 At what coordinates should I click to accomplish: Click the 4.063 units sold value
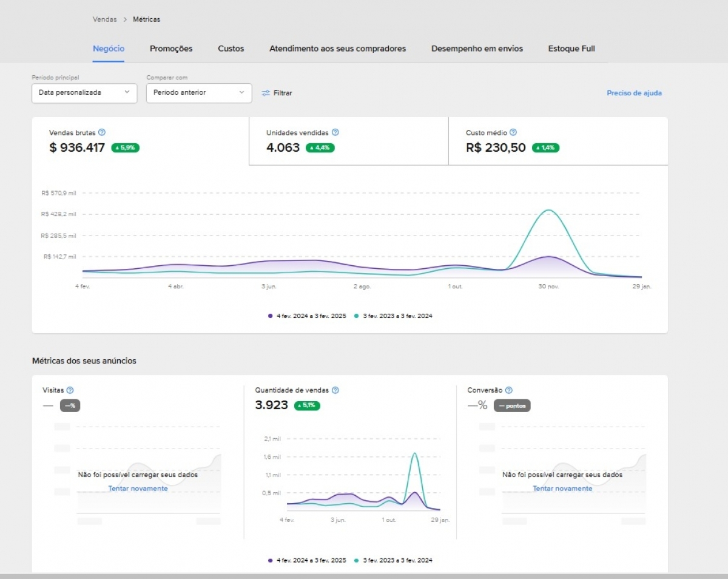(283, 147)
